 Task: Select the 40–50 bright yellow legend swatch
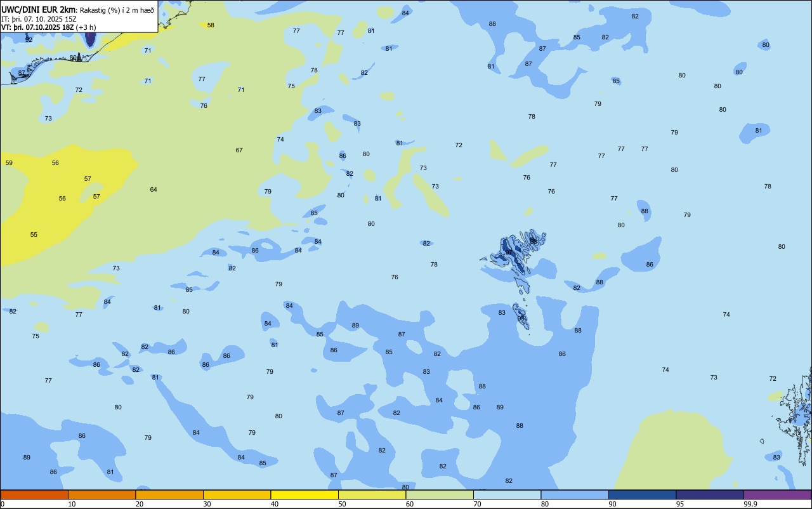(304, 494)
